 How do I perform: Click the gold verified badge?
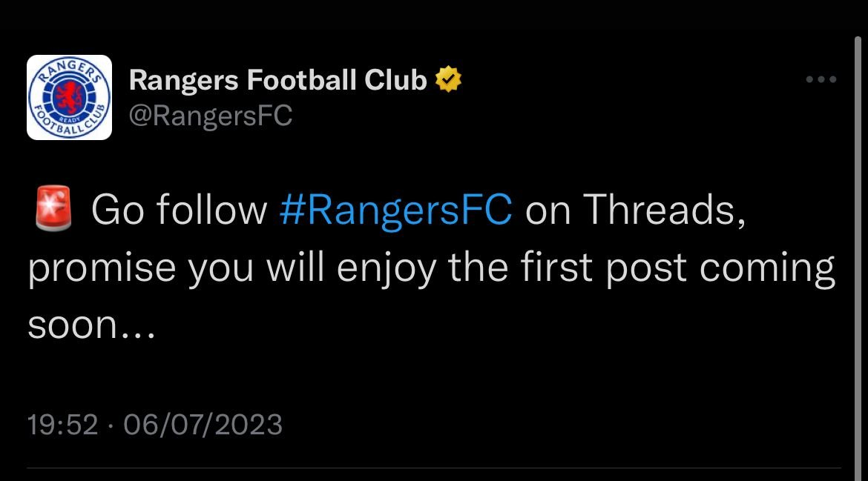click(449, 79)
